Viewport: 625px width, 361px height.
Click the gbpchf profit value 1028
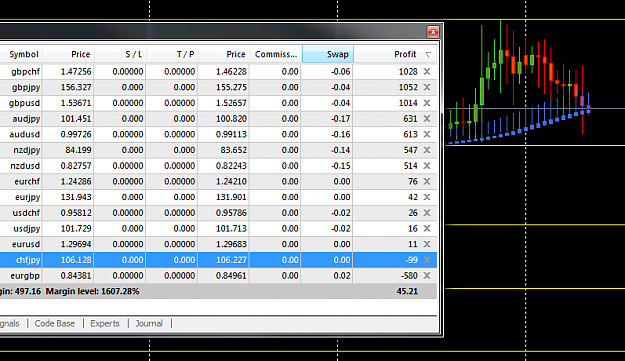click(408, 71)
